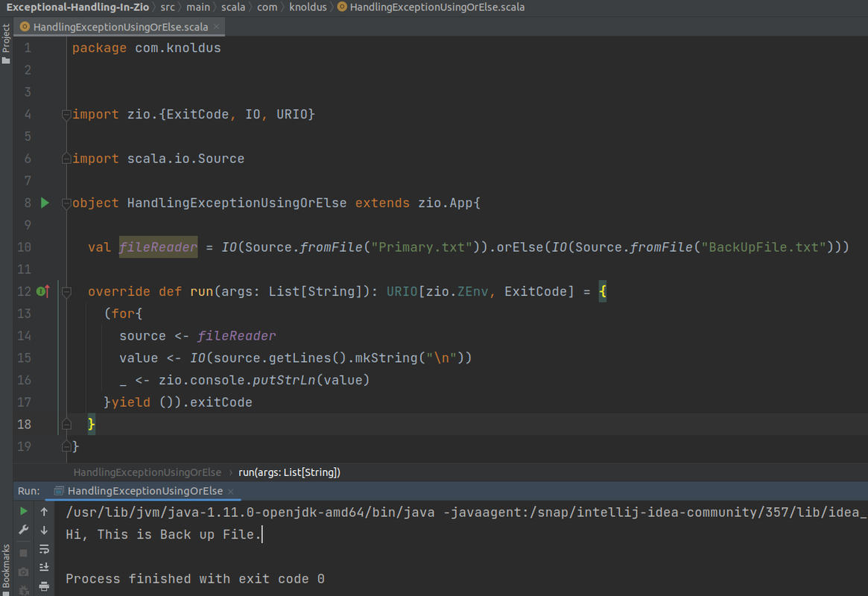Click line number 10 in the gutter
Viewport: 868px width, 596px height.
click(24, 247)
